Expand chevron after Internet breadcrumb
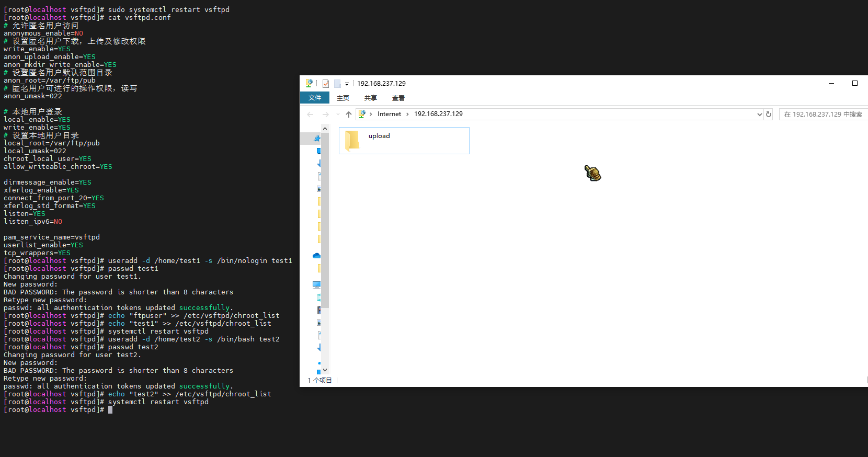Screen dimensions: 868x457 tap(407, 114)
